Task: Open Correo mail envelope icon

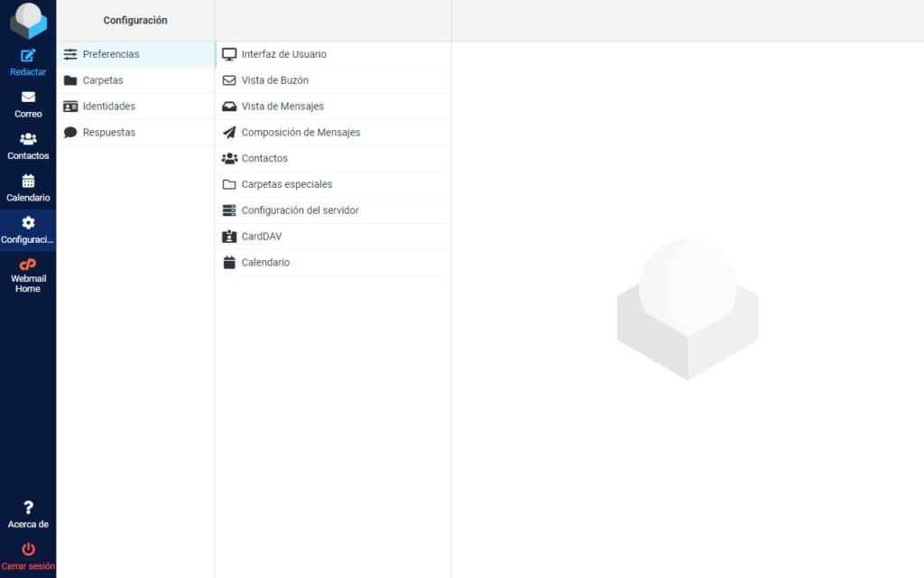Action: click(x=28, y=98)
